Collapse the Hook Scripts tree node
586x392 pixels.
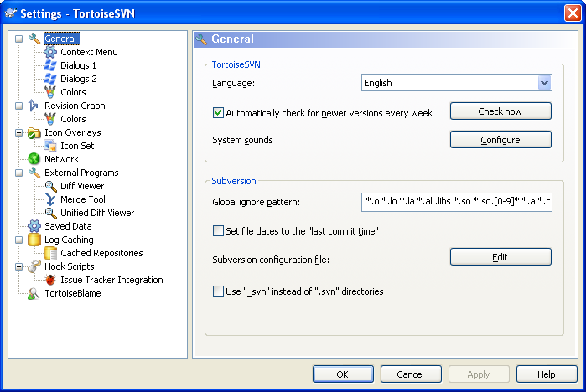tap(18, 267)
